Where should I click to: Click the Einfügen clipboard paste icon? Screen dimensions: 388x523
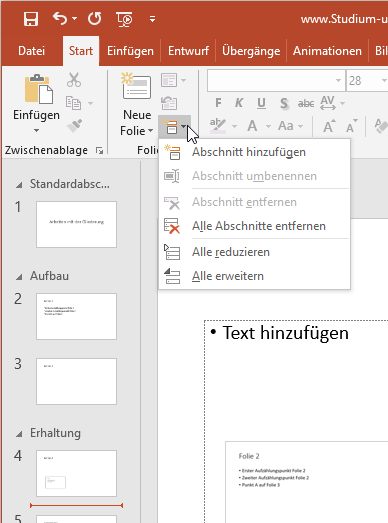pyautogui.click(x=38, y=89)
